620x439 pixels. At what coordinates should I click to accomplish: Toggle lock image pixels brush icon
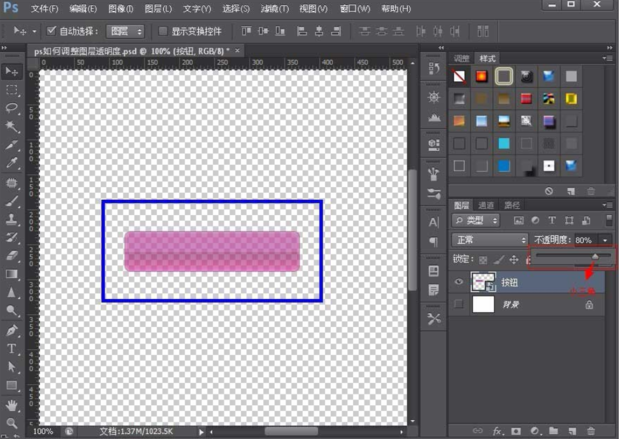tap(499, 260)
